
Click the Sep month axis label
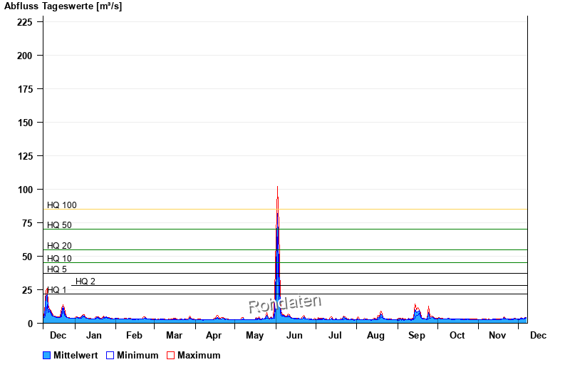pyautogui.click(x=416, y=336)
